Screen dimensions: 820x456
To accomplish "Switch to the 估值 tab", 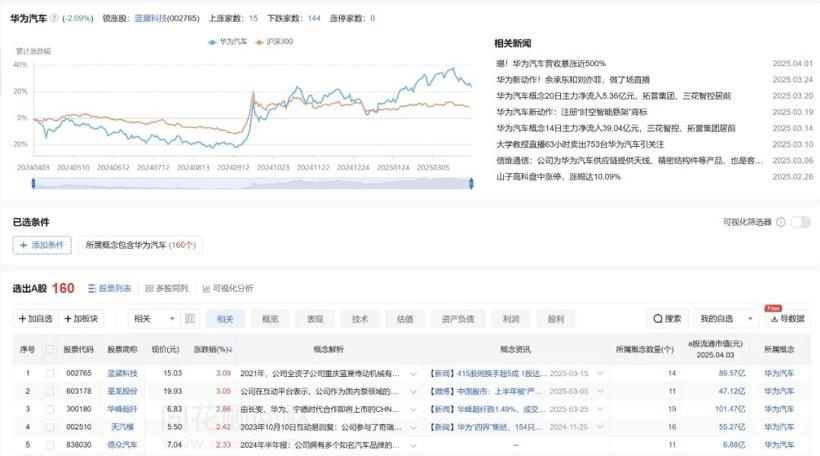I will (x=405, y=319).
